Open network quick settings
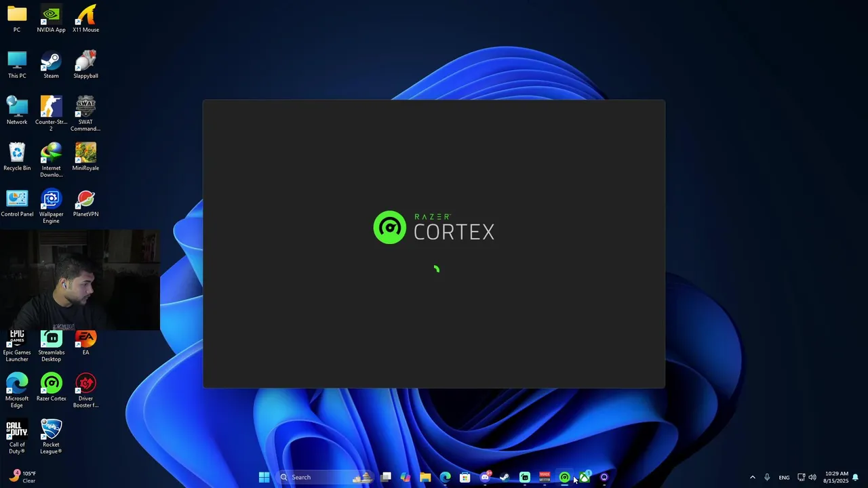868x488 pixels. click(x=802, y=477)
